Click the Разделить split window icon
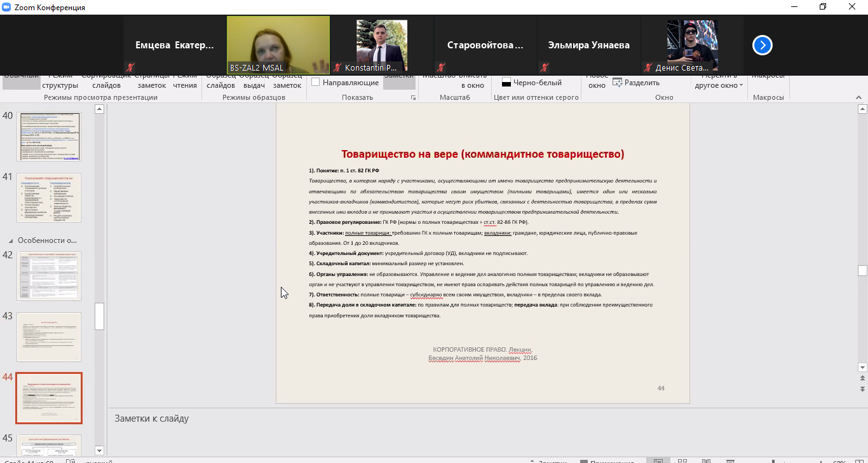 point(617,82)
